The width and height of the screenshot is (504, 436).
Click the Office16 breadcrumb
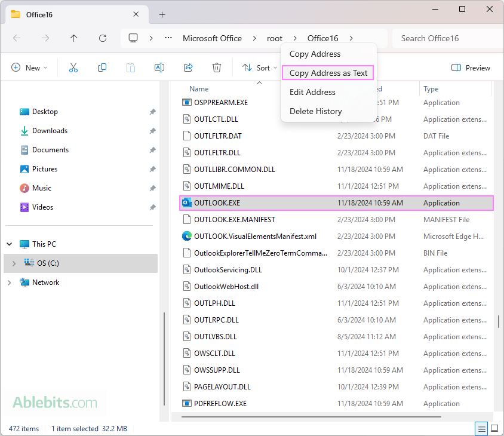[322, 38]
